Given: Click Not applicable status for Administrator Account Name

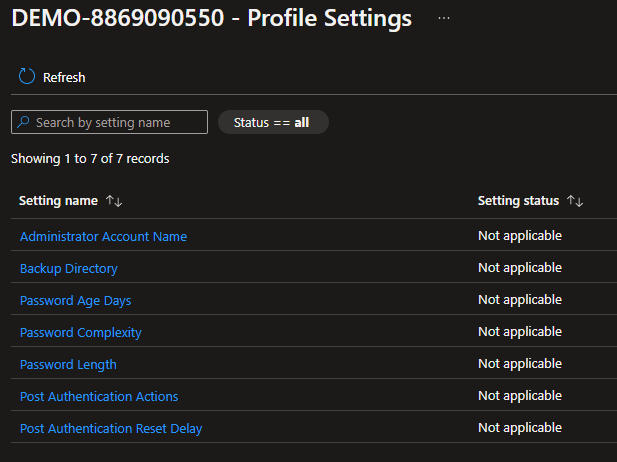Looking at the screenshot, I should 519,236.
